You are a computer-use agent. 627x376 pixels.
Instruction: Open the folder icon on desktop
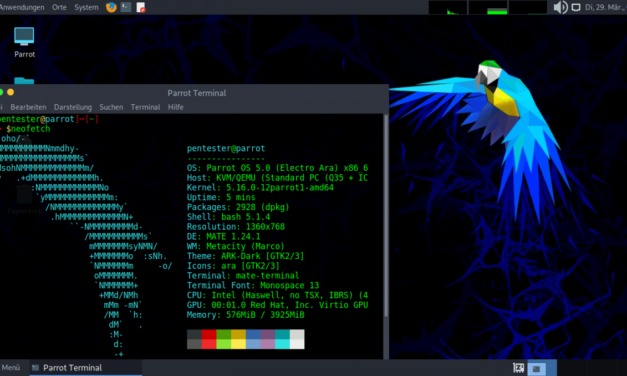(24, 80)
